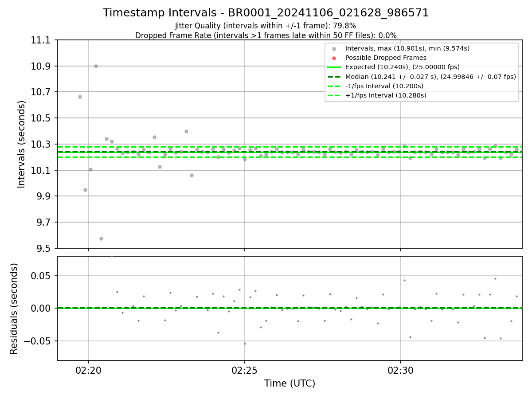Click the 02:30 x-axis tick label
The image size is (532, 399).
(x=400, y=370)
